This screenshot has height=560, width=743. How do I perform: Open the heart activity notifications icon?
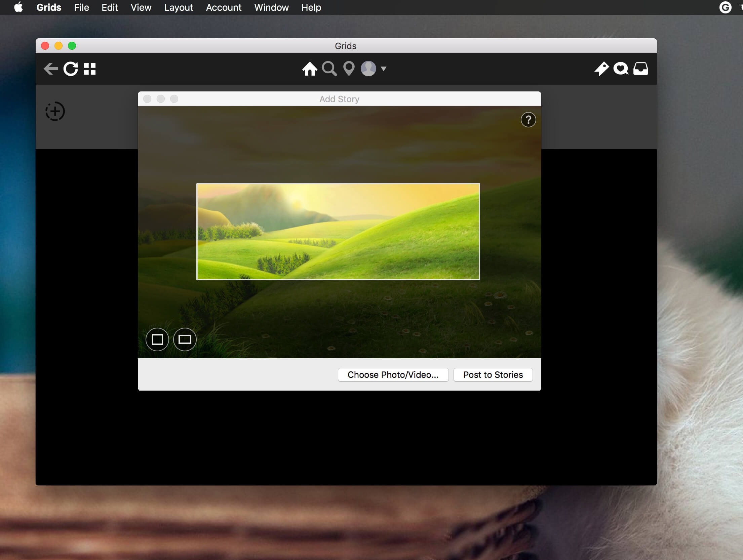point(621,69)
